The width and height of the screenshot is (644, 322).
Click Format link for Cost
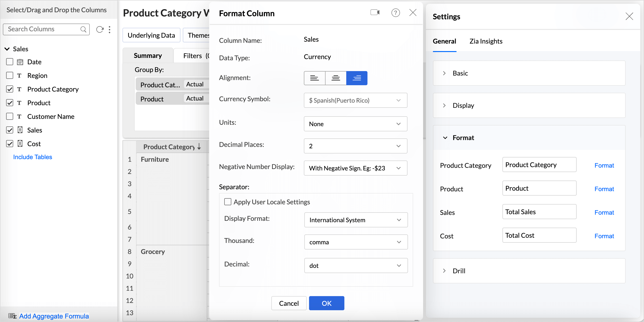click(x=604, y=236)
